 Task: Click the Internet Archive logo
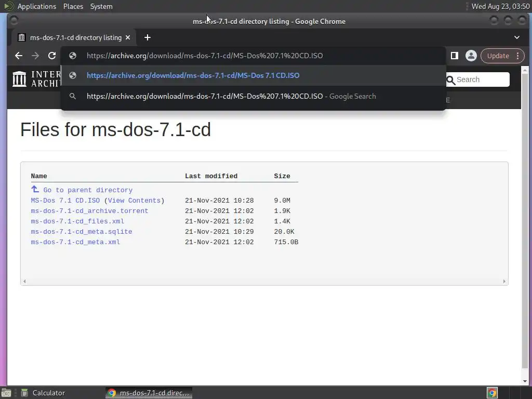tap(37, 79)
